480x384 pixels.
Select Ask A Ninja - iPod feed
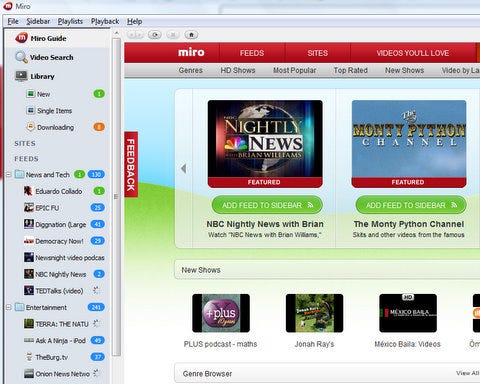[x=57, y=341]
